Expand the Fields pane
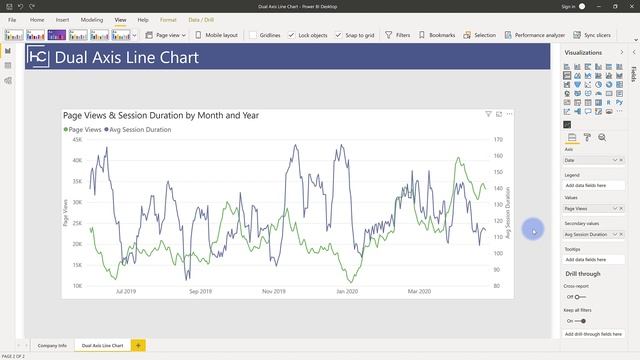Viewport: 640px width, 360px height. point(634,52)
